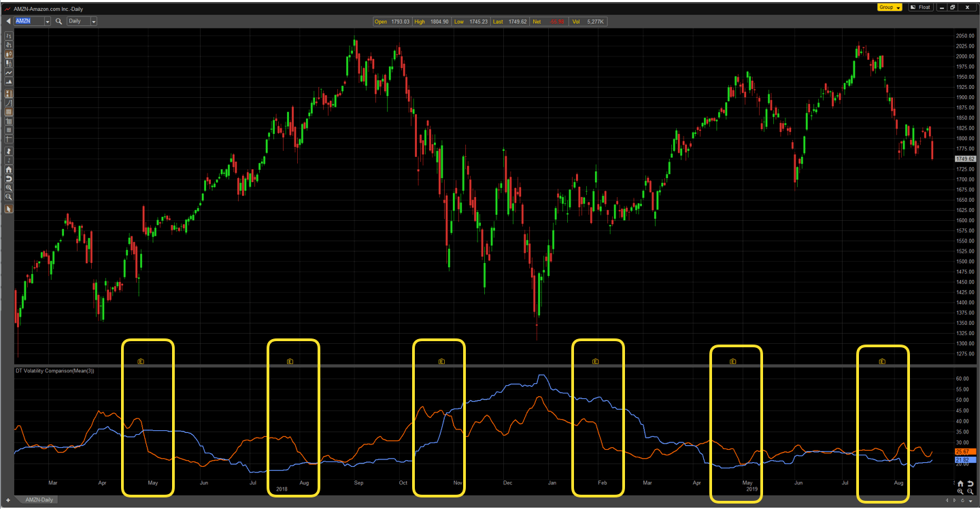Click the orange 25.67 indicator value tag
Viewport: 980px width, 509px height.
coord(966,451)
